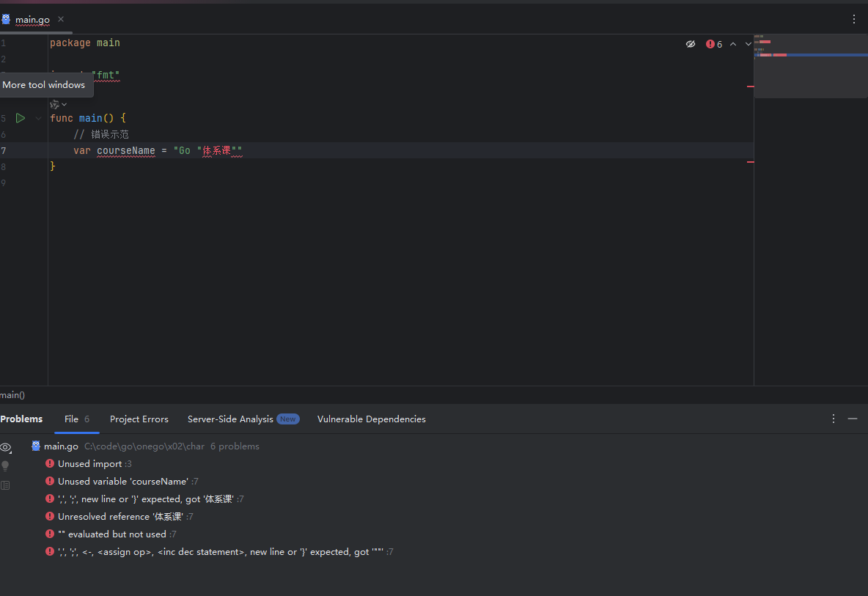Open the AI inlay hint dropdown above func main
Image resolution: width=868 pixels, height=596 pixels.
tap(58, 104)
